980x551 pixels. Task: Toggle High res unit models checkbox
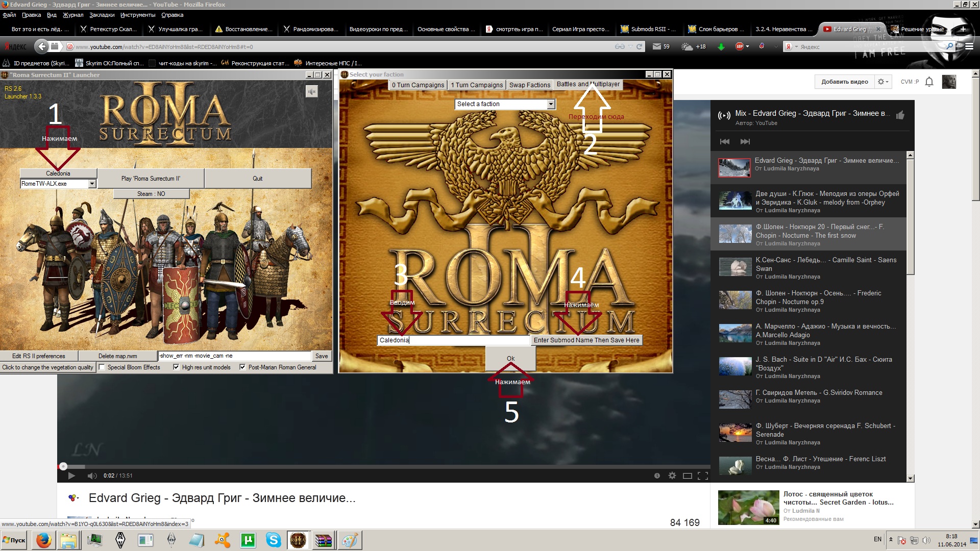click(x=176, y=367)
